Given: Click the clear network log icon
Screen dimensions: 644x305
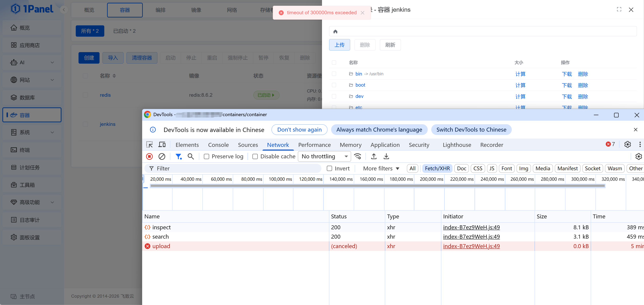Looking at the screenshot, I should click(x=162, y=156).
